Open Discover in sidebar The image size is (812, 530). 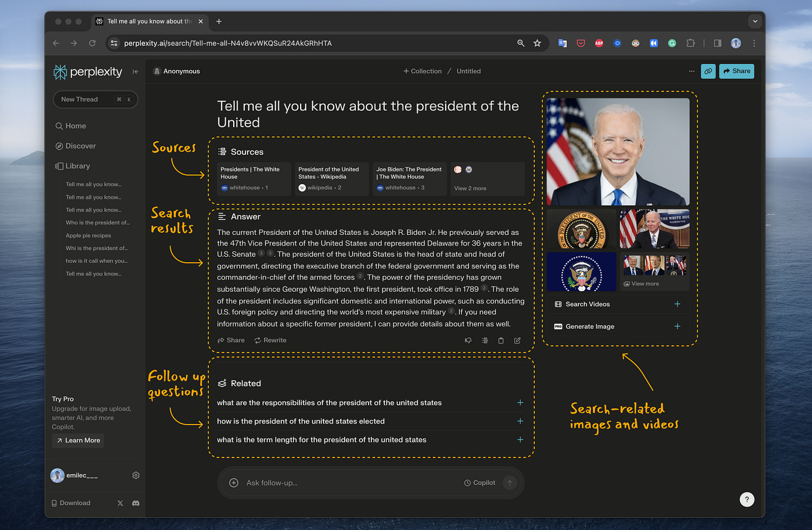pos(75,146)
